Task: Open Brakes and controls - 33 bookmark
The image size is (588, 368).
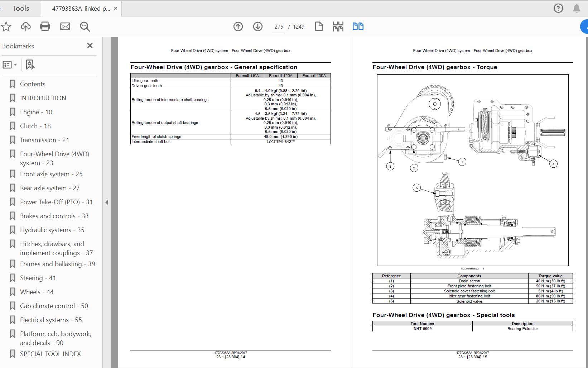Action: (54, 216)
